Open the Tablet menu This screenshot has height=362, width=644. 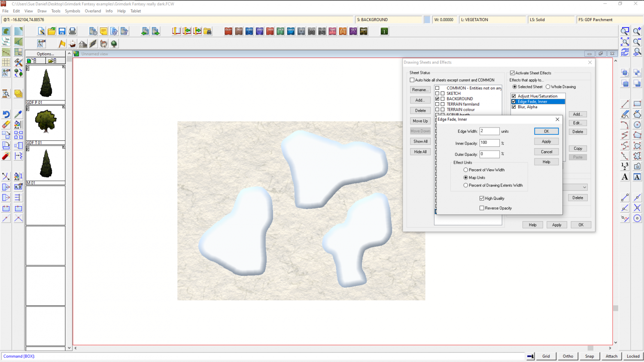point(136,11)
